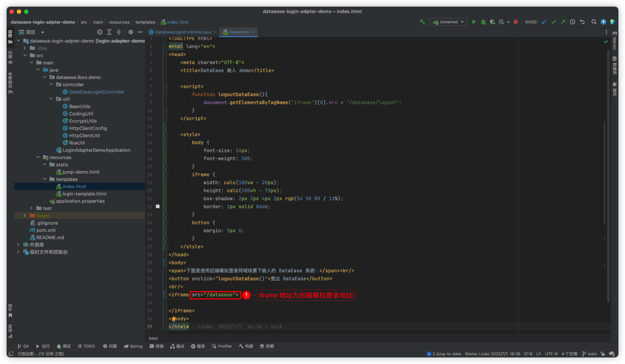Expand all nodes in the project panel
This screenshot has height=364, width=625.
pyautogui.click(x=109, y=32)
